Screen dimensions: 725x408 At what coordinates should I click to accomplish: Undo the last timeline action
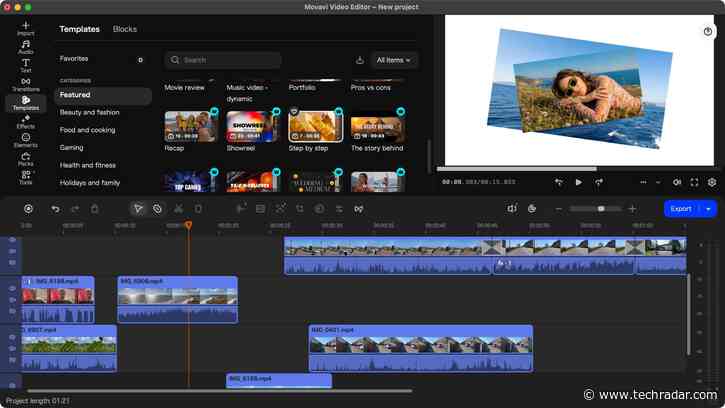(x=55, y=209)
